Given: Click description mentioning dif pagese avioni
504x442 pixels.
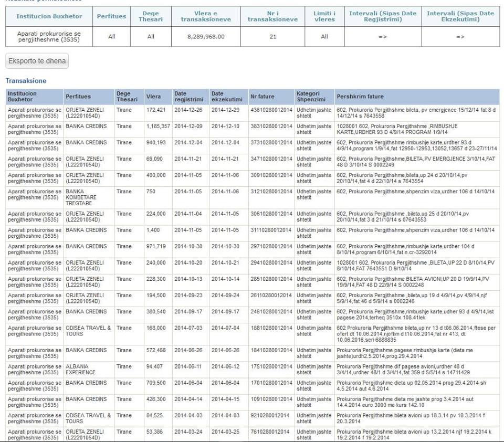Looking at the screenshot, I should coord(403,370).
